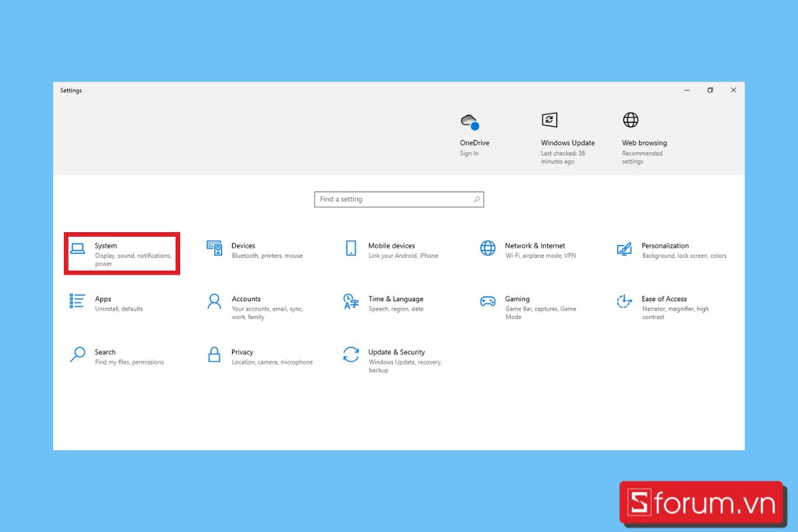This screenshot has height=532, width=798.
Task: Open the Search magnifier category icon
Action: coord(77,354)
